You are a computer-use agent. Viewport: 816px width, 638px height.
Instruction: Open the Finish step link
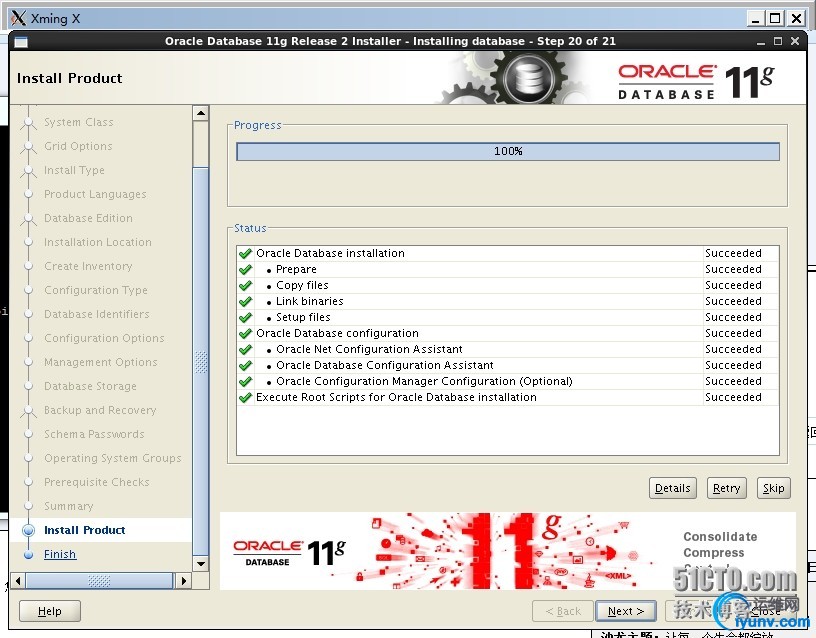click(x=60, y=554)
